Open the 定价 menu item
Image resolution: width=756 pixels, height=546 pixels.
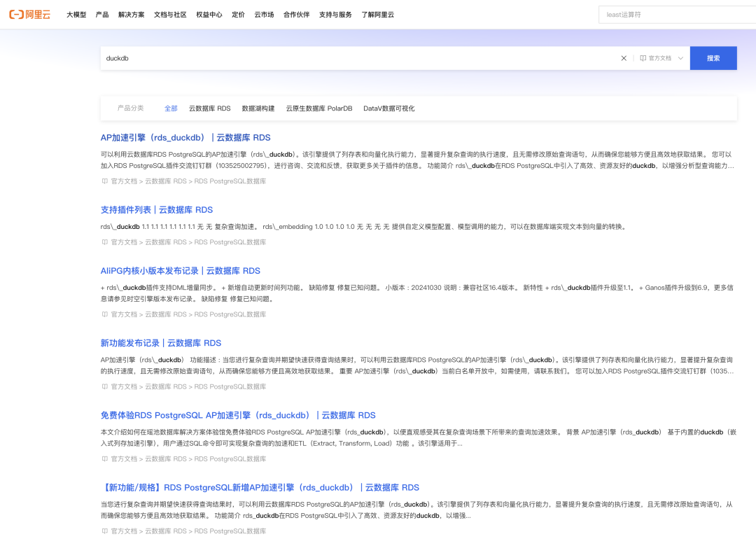[x=238, y=15]
